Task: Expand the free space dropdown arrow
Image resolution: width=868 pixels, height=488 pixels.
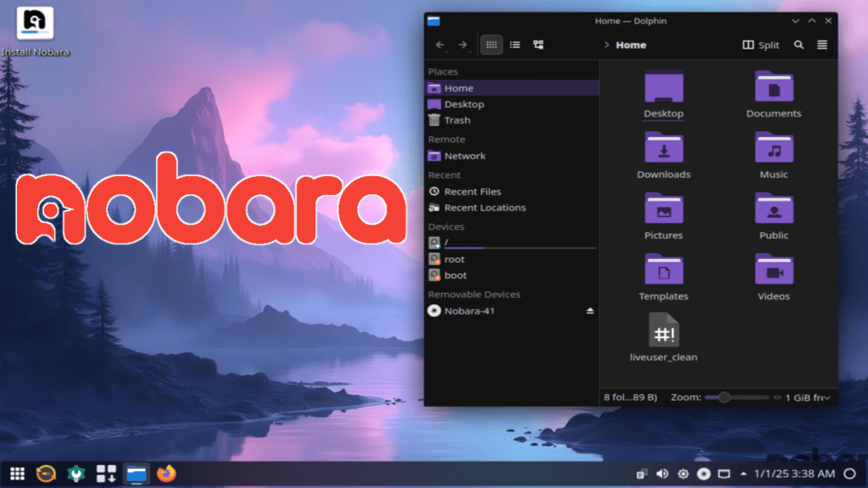Action: click(x=827, y=398)
